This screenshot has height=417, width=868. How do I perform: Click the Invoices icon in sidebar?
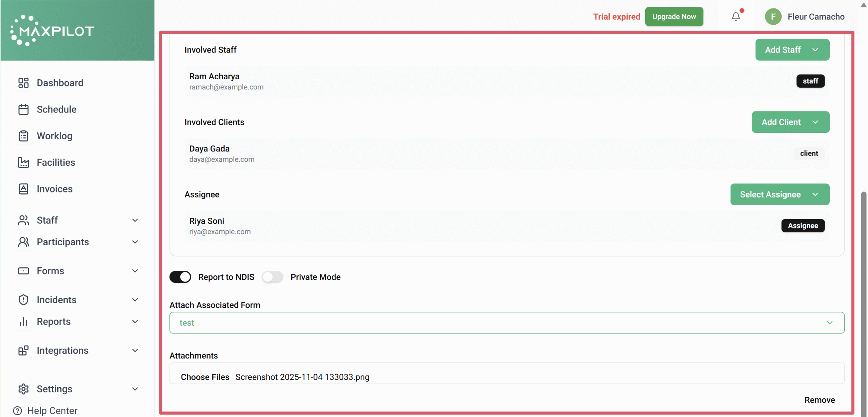(x=23, y=189)
